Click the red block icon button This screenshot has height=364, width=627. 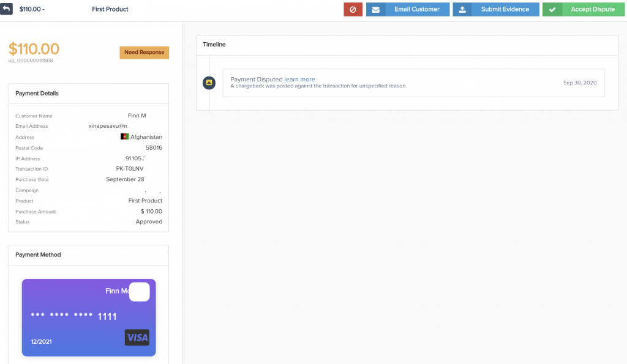(x=353, y=9)
